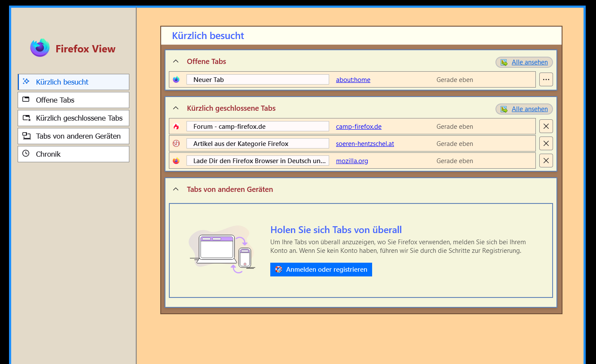Select Chronik in the sidebar

click(73, 154)
